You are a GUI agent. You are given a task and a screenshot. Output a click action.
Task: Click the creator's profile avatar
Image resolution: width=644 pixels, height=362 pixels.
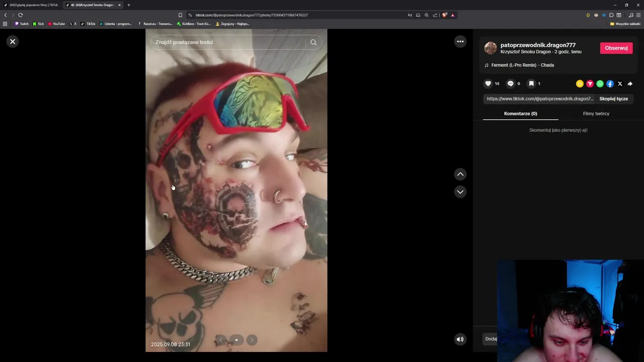pyautogui.click(x=490, y=48)
